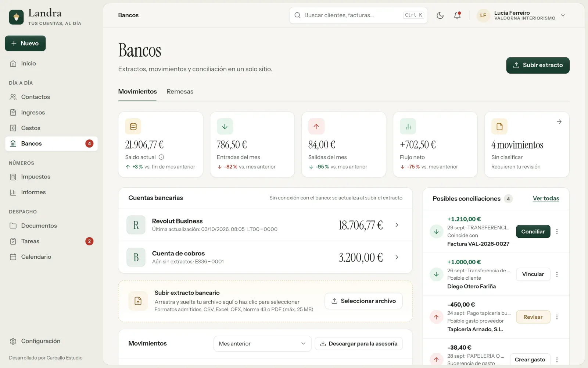Open options menu for +1.000,00 € conciliation

pyautogui.click(x=557, y=274)
